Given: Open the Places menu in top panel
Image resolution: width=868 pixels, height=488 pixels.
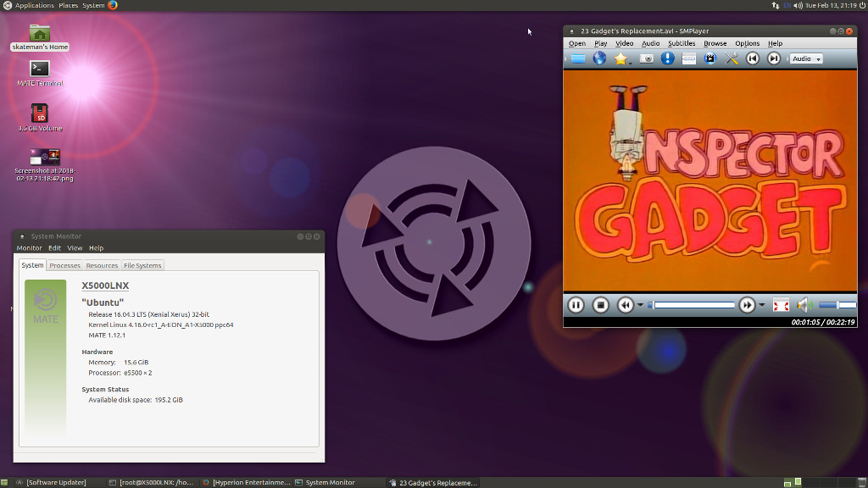Looking at the screenshot, I should (68, 5).
